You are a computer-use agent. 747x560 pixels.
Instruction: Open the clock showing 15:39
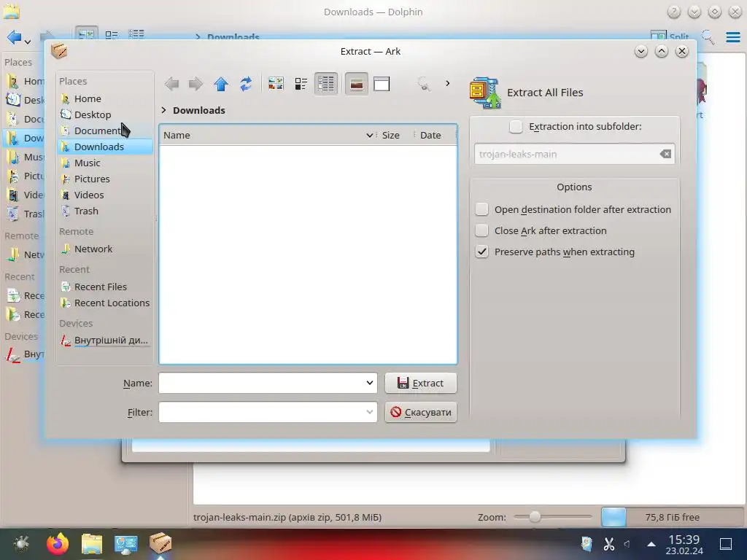[684, 544]
